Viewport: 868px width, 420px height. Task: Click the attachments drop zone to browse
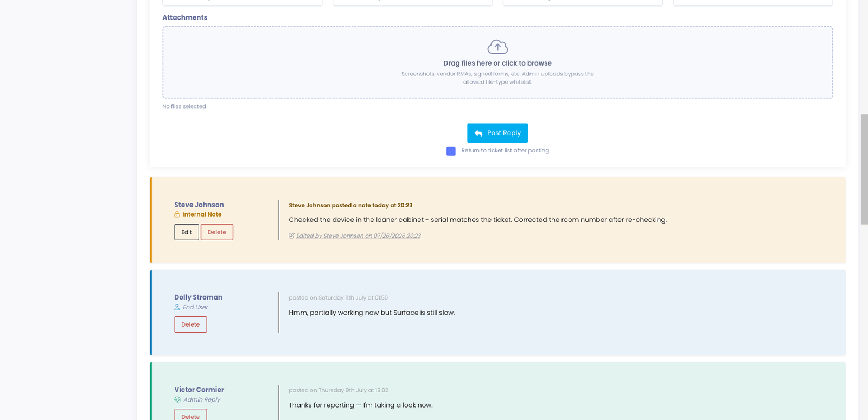(x=497, y=62)
